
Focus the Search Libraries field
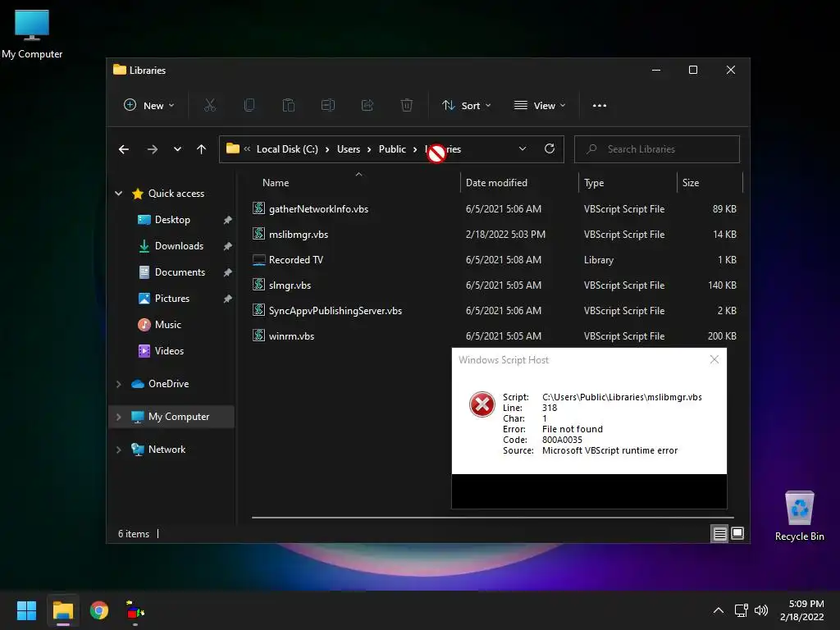click(x=657, y=149)
